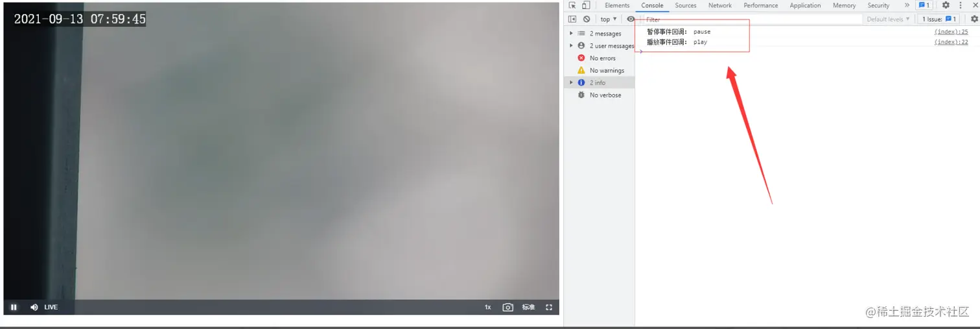Viewport: 980px width, 329px height.
Task: Open the (index):22 source link
Action: 951,42
